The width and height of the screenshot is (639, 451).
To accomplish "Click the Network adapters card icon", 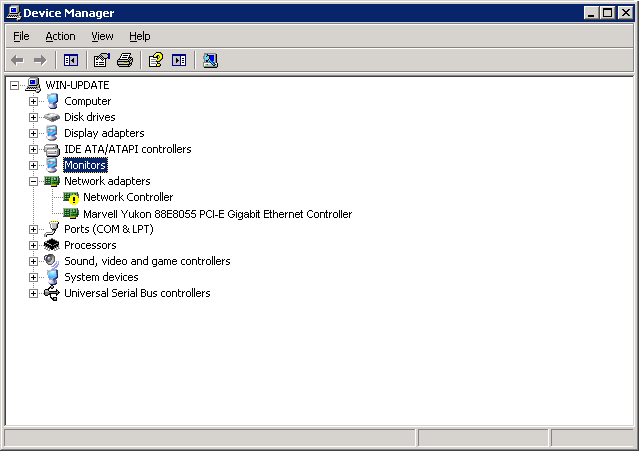I will pyautogui.click(x=52, y=181).
